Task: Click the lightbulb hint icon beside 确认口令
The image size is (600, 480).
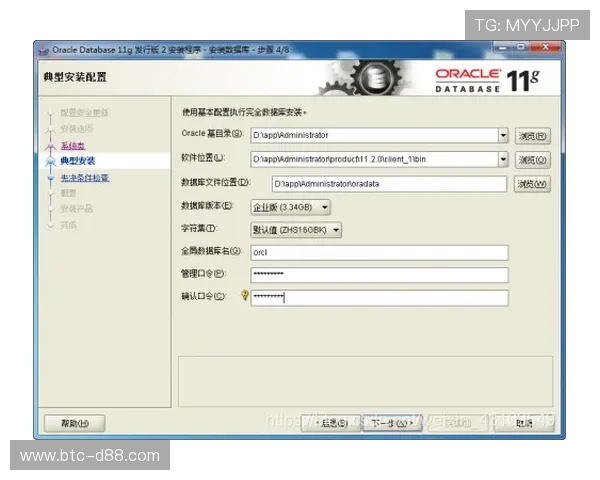Action: pyautogui.click(x=245, y=296)
